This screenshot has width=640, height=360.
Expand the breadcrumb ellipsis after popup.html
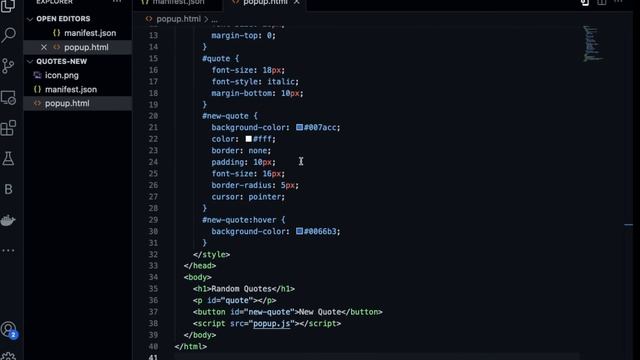[215, 19]
